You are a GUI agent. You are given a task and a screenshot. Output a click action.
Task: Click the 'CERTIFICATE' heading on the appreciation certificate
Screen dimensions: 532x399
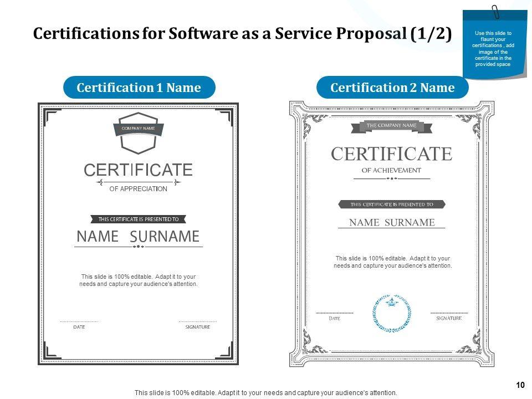[138, 170]
